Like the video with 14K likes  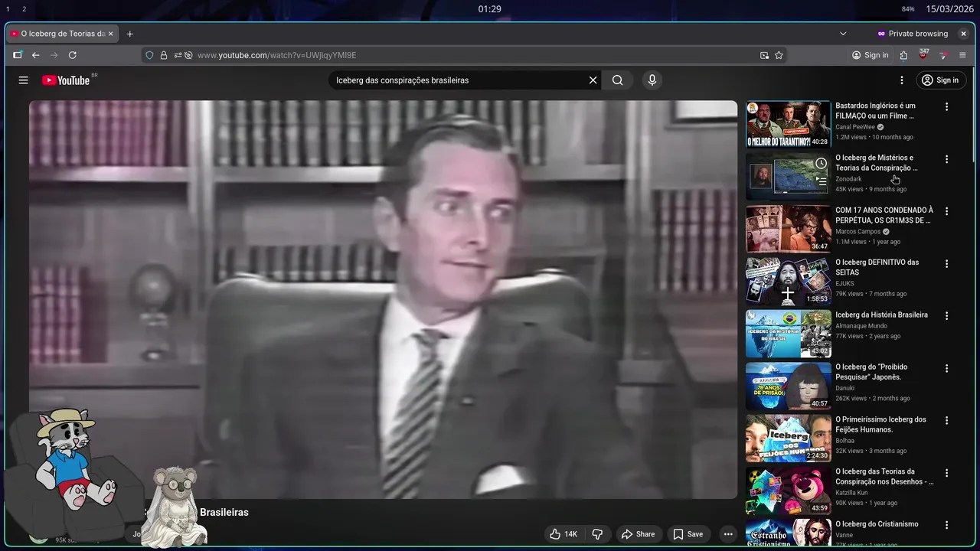(x=563, y=534)
